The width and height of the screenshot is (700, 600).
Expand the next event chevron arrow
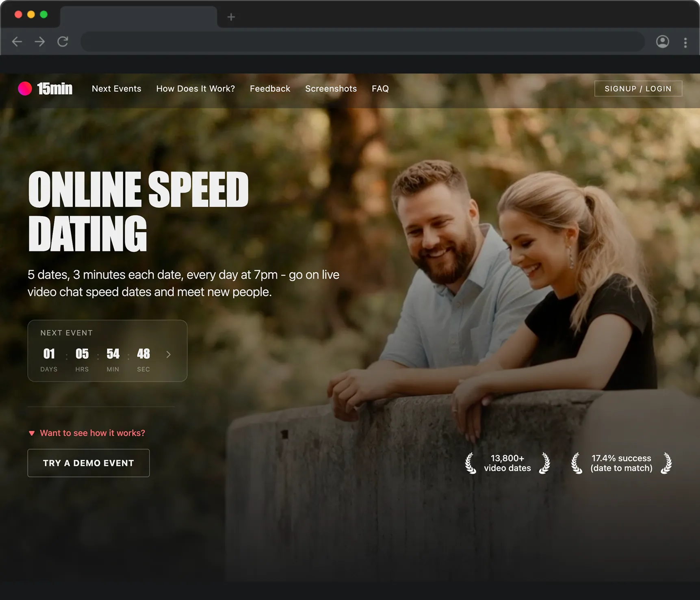click(168, 355)
